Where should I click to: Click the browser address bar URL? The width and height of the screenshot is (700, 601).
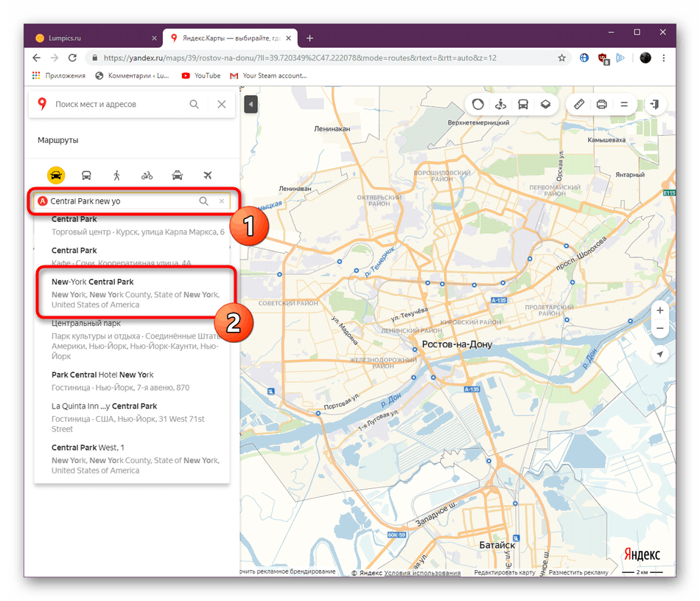coord(300,58)
